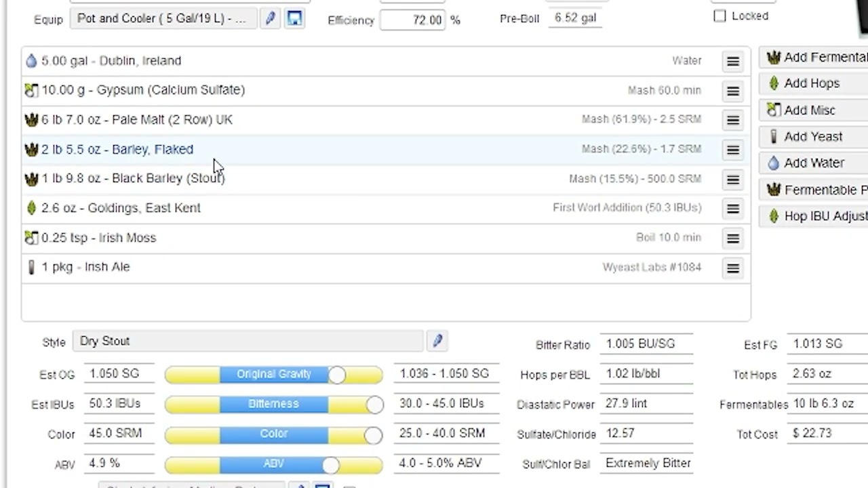Edit equipment profile with pencil icon
868x488 pixels.
(x=270, y=18)
